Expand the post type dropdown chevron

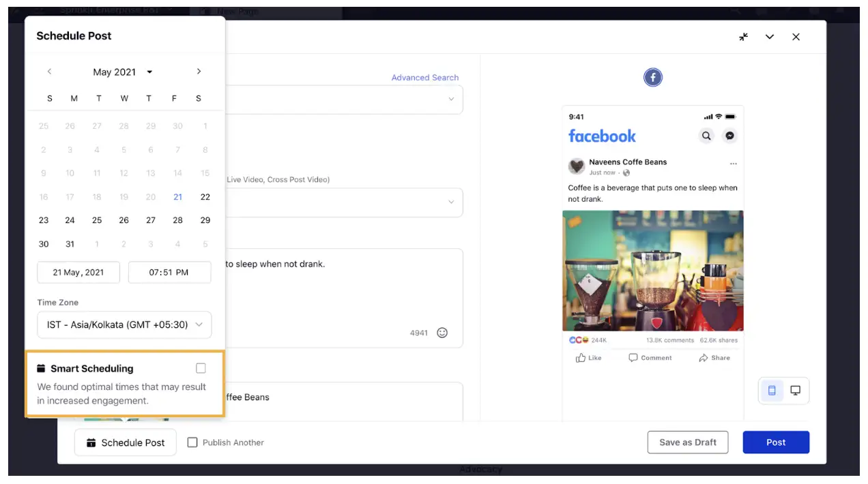click(451, 202)
